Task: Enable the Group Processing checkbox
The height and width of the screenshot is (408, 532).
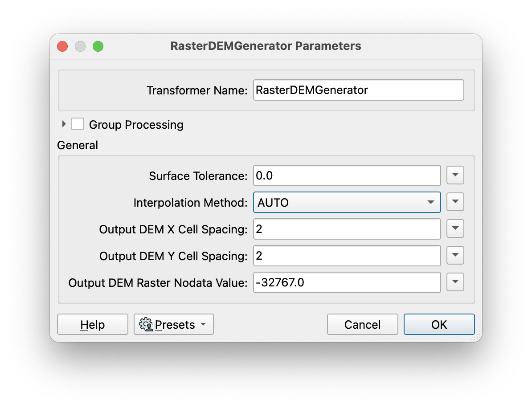Action: pyautogui.click(x=78, y=124)
